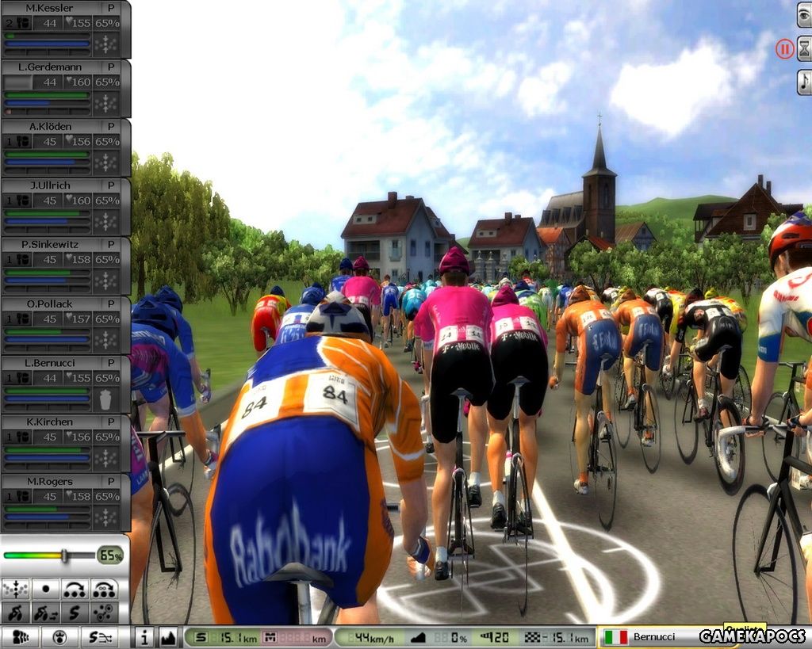Click the S 15.1 km sprint distance readout

pyautogui.click(x=225, y=638)
